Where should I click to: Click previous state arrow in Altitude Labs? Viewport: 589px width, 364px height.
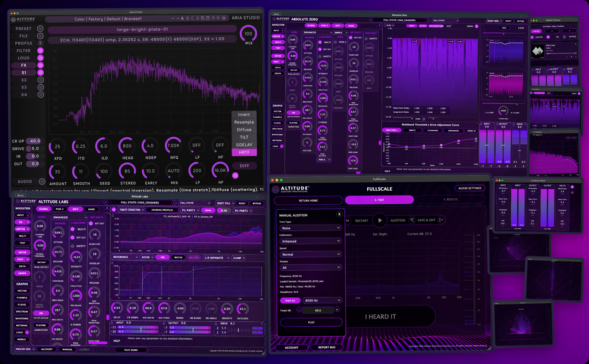coord(106,202)
